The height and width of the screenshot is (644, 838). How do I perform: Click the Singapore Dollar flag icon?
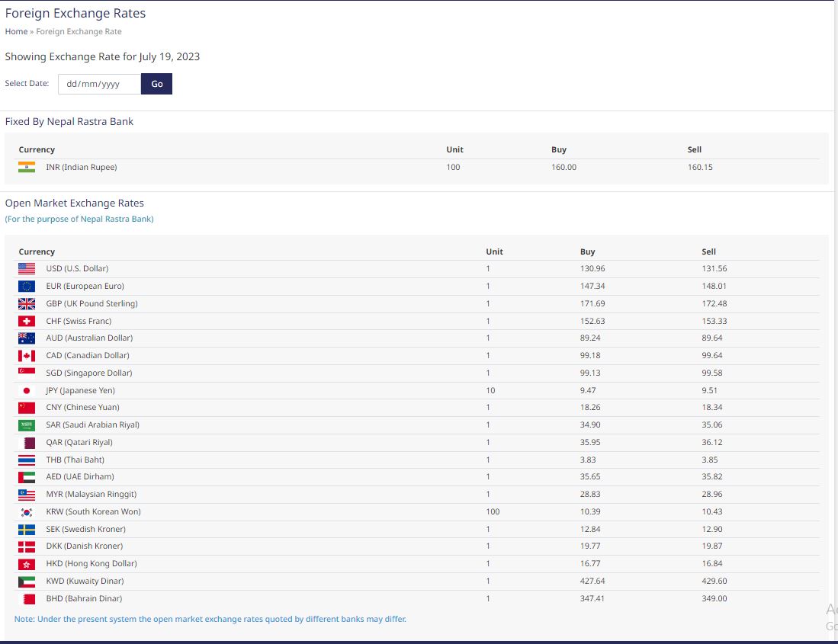[26, 373]
